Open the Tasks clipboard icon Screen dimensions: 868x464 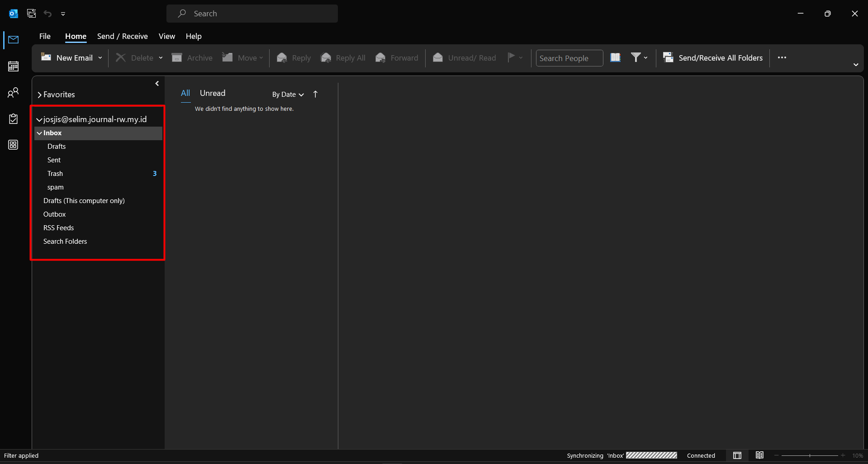(x=13, y=119)
